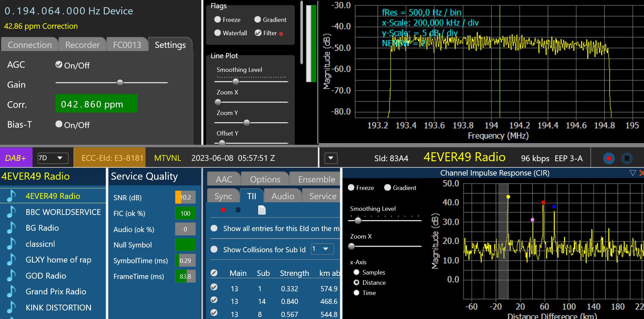This screenshot has height=319, width=644.
Task: Click the select-all check icon in TII table header
Action: [214, 273]
